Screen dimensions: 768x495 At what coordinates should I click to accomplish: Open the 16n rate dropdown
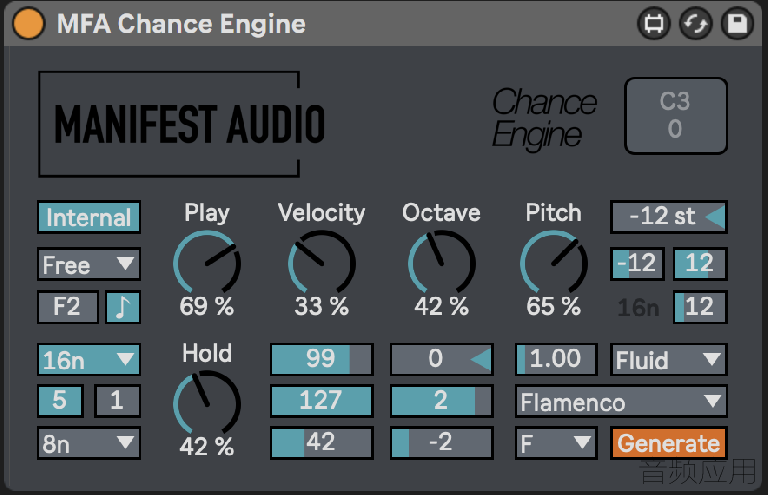(x=89, y=360)
